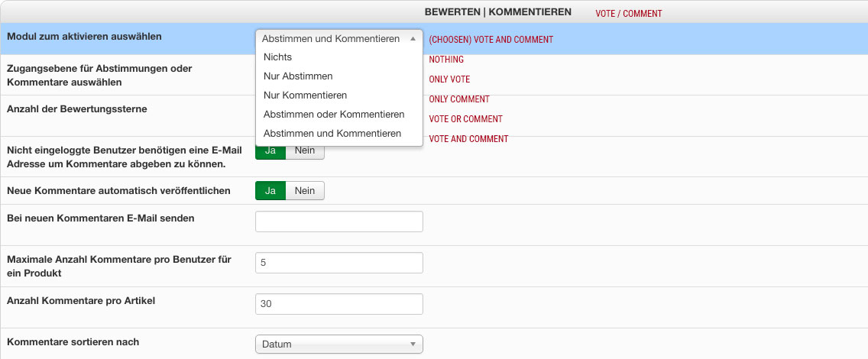
Task: Click the 'Anzahl Kommentare pro Artikel' input
Action: tap(338, 304)
